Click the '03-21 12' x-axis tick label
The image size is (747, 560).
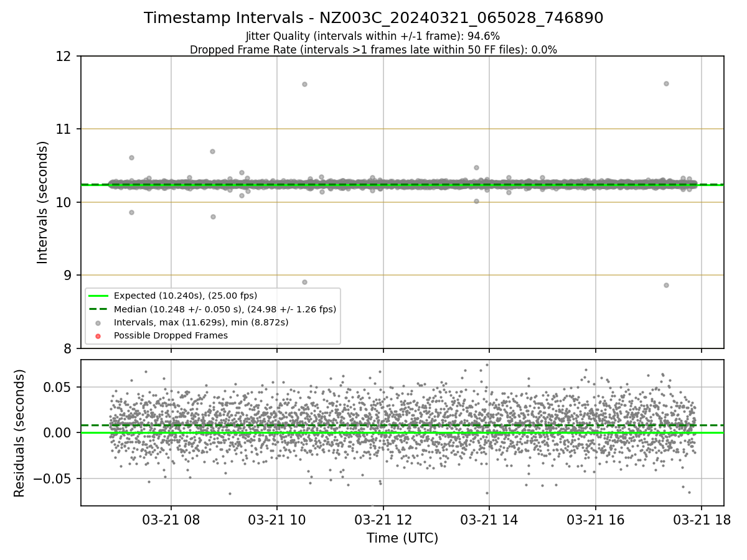click(383, 520)
